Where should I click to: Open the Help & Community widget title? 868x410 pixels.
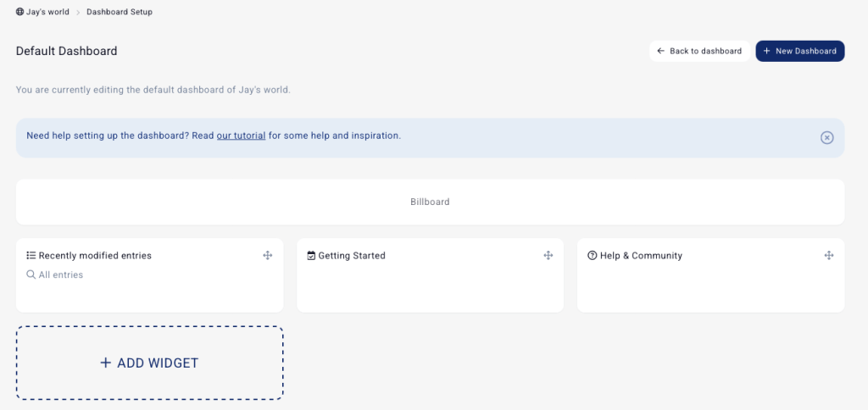[x=641, y=256]
